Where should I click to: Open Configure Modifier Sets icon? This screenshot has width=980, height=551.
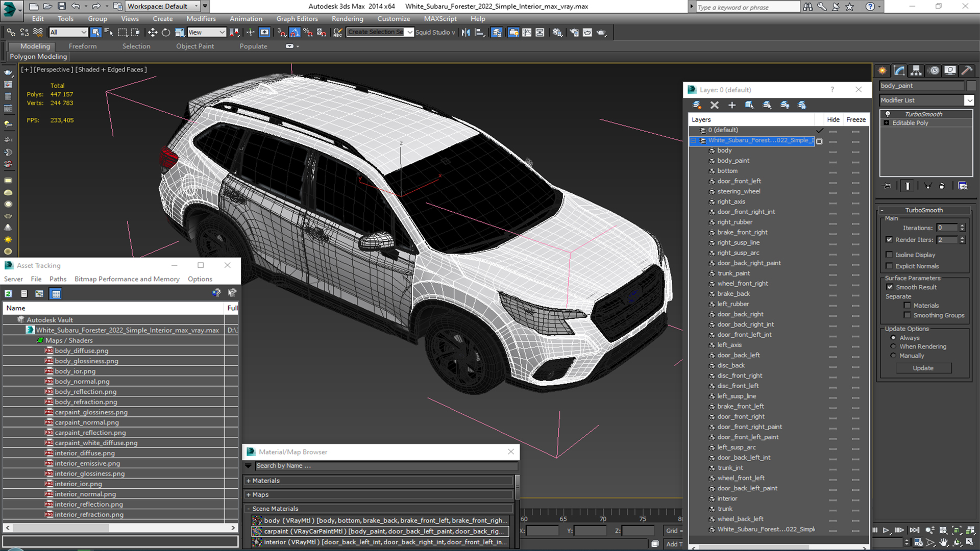(x=963, y=186)
